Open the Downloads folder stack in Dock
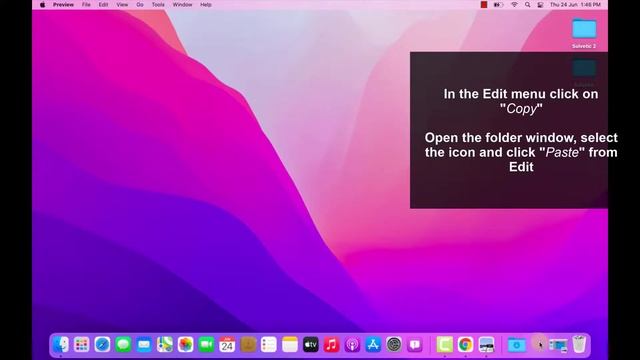 516,344
